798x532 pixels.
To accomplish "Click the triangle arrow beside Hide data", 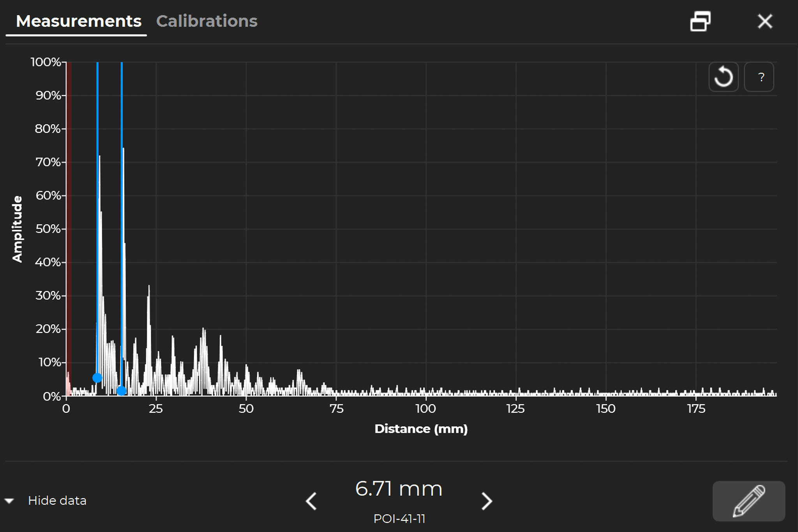I will coord(9,501).
